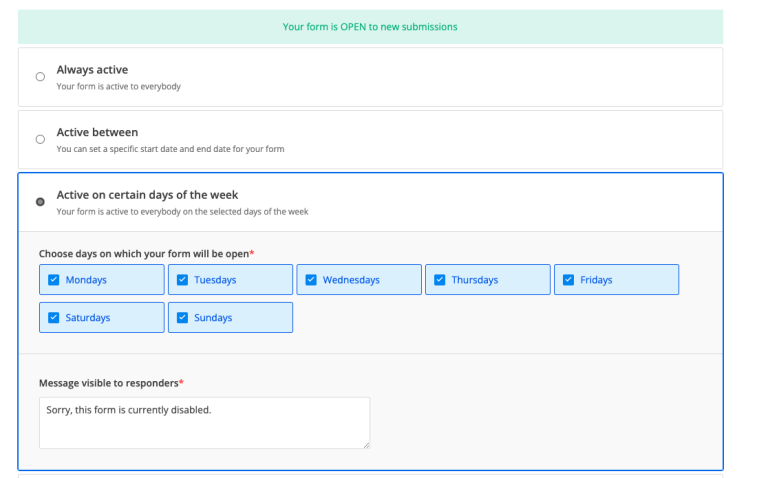Click 'Your form is OPEN to new submissions' banner

click(370, 27)
